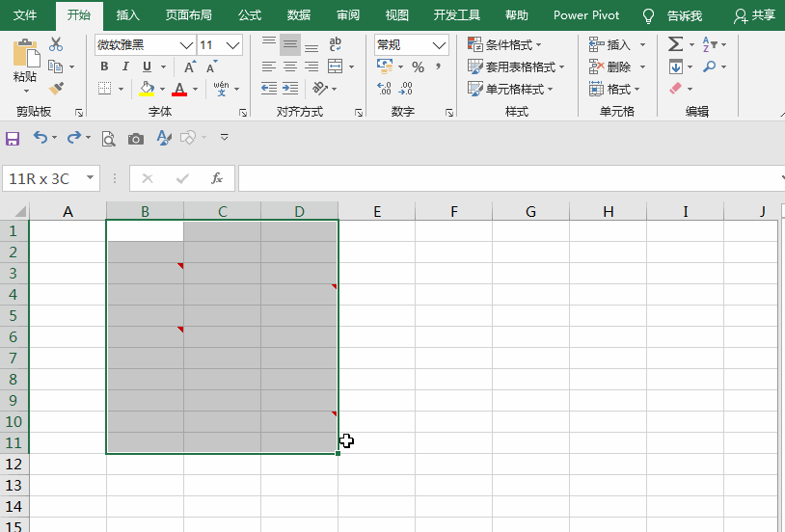Click Merge and Center icon
Image resolution: width=785 pixels, height=532 pixels.
(335, 66)
